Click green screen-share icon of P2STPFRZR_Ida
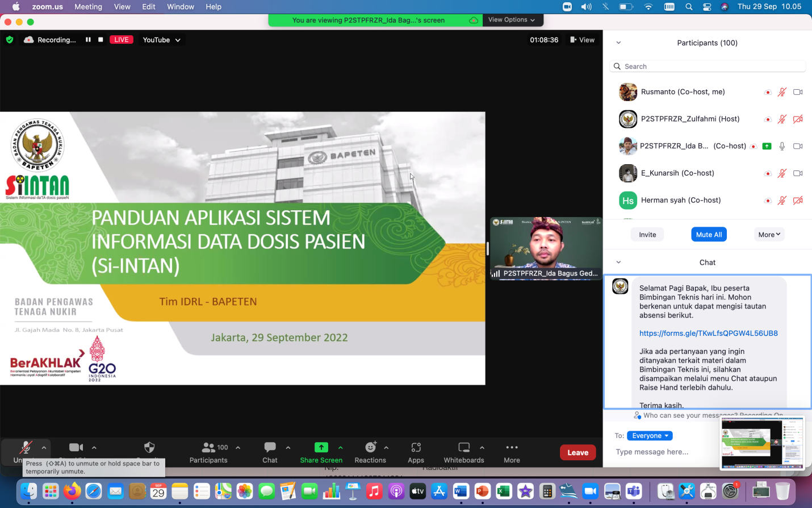812x508 pixels. [x=767, y=146]
